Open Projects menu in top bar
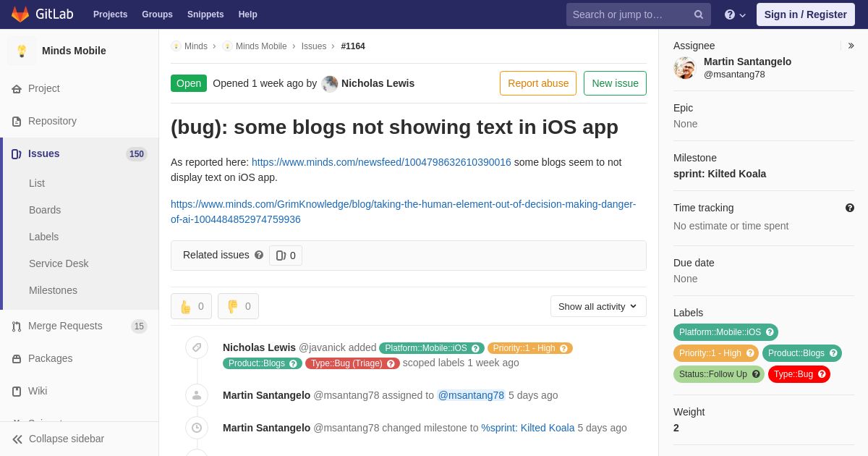868x456 pixels. pyautogui.click(x=110, y=14)
